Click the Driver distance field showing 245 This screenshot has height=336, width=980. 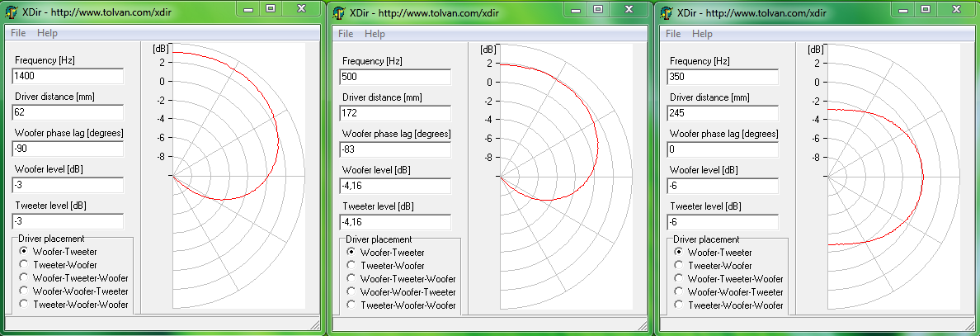point(723,113)
